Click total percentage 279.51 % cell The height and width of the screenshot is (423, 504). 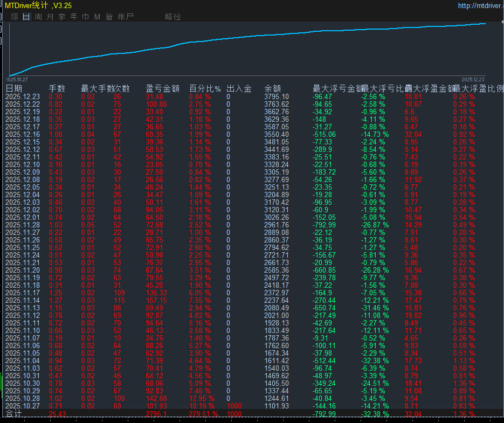point(203,414)
